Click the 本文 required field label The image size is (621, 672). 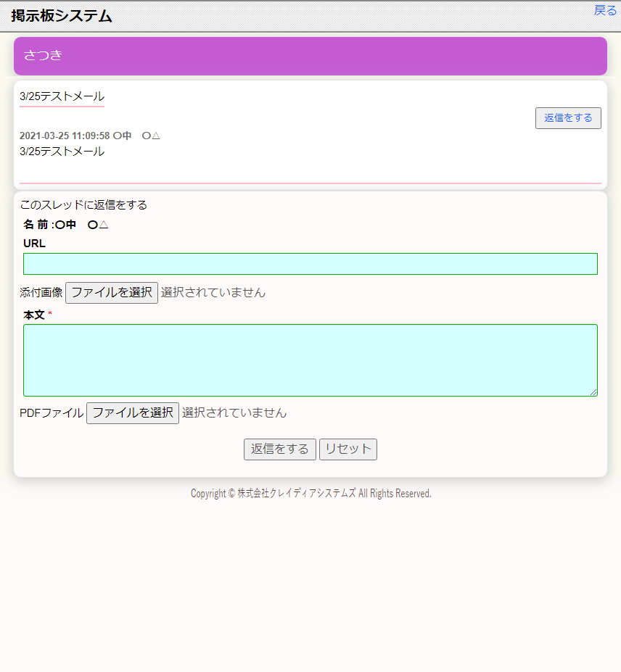(x=35, y=315)
